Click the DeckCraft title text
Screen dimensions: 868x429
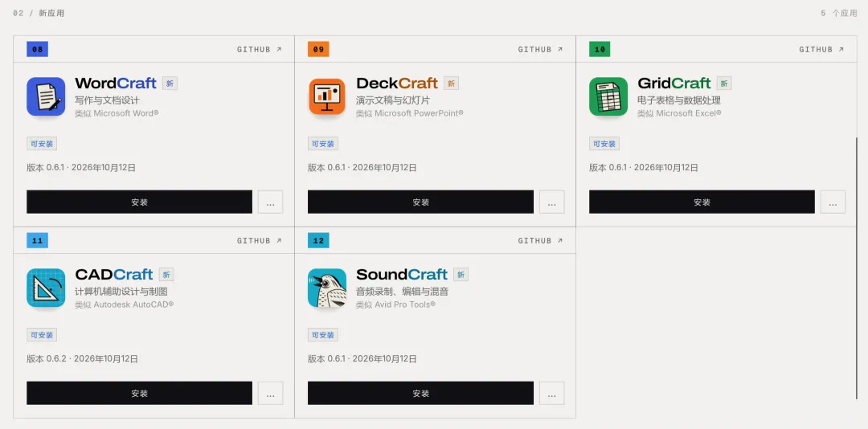397,83
